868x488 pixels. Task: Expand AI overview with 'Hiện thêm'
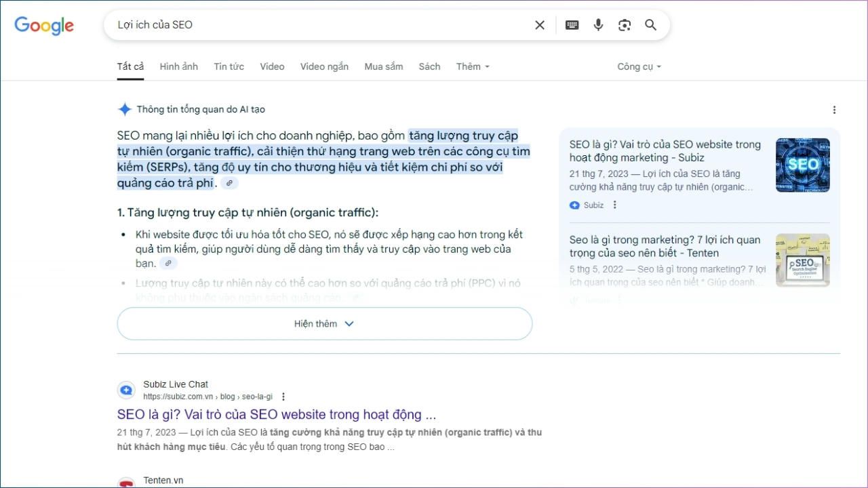click(325, 324)
